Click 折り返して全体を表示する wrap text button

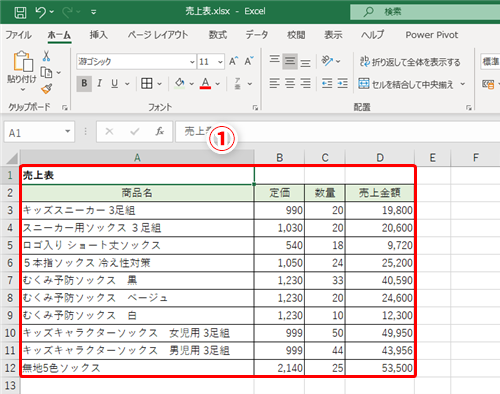click(x=410, y=62)
